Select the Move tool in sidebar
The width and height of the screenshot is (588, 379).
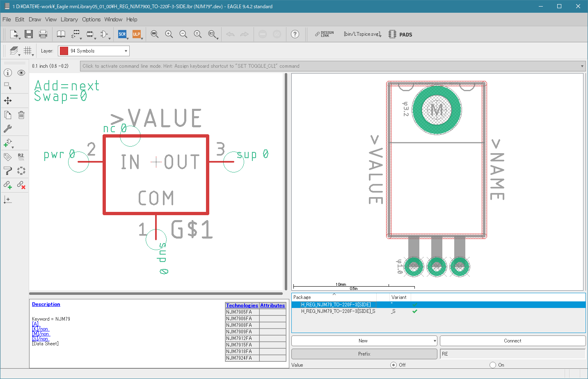tap(8, 101)
